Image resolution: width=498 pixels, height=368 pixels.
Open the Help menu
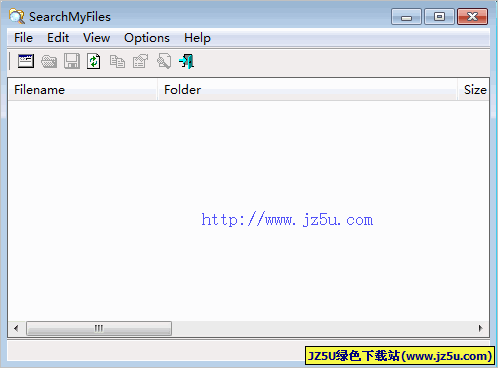(197, 38)
